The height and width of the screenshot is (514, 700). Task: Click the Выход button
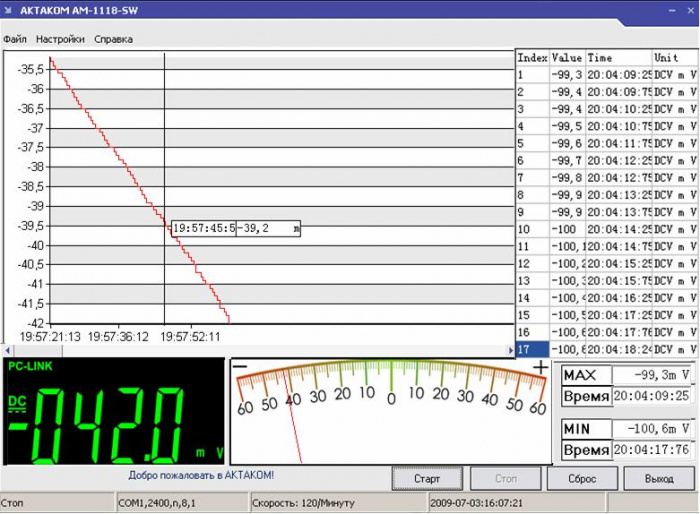click(x=659, y=479)
